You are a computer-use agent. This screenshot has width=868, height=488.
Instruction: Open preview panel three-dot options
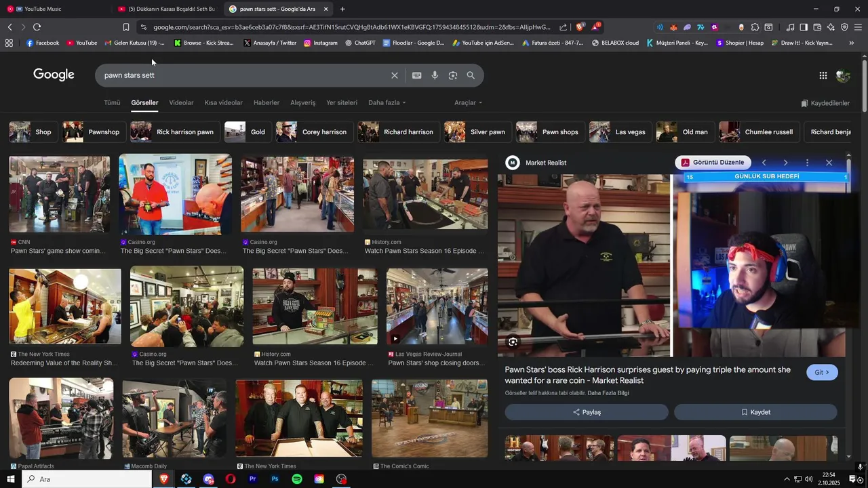click(807, 163)
